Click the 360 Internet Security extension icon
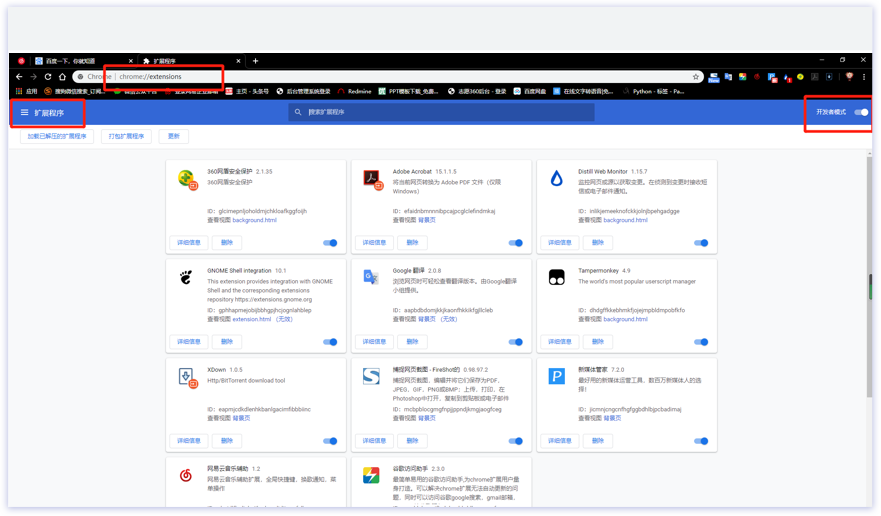The width and height of the screenshot is (881, 516). tap(187, 180)
